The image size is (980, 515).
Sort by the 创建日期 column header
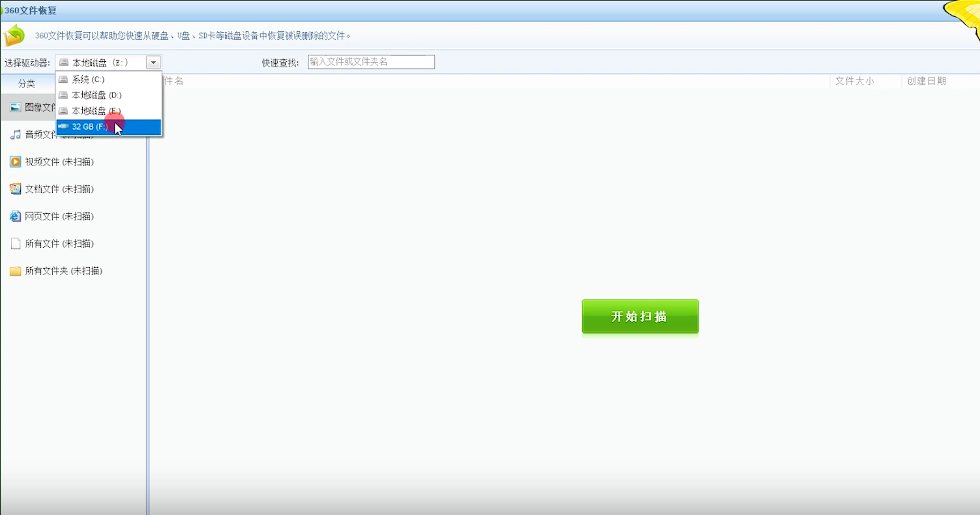click(x=926, y=81)
